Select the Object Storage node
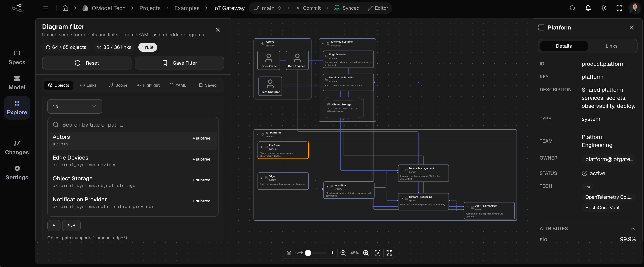Viewport: 644px width, 267px height. [x=343, y=108]
